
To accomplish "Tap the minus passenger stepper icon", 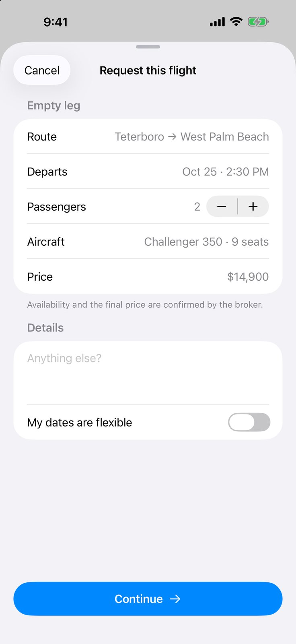I will [222, 207].
